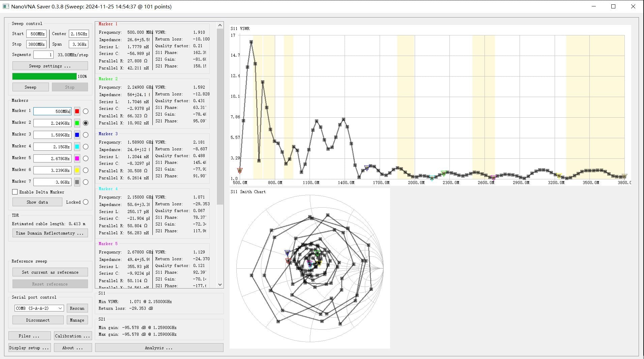Click marker panel scroll up arrow
Image resolution: width=644 pixels, height=359 pixels.
tap(220, 25)
